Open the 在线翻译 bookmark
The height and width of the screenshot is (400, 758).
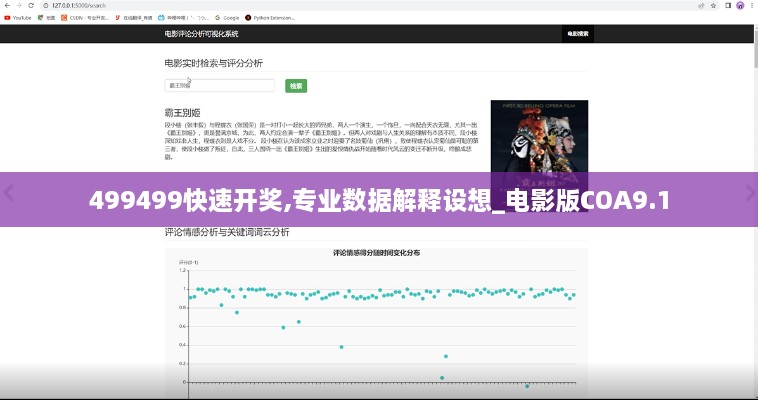point(134,18)
